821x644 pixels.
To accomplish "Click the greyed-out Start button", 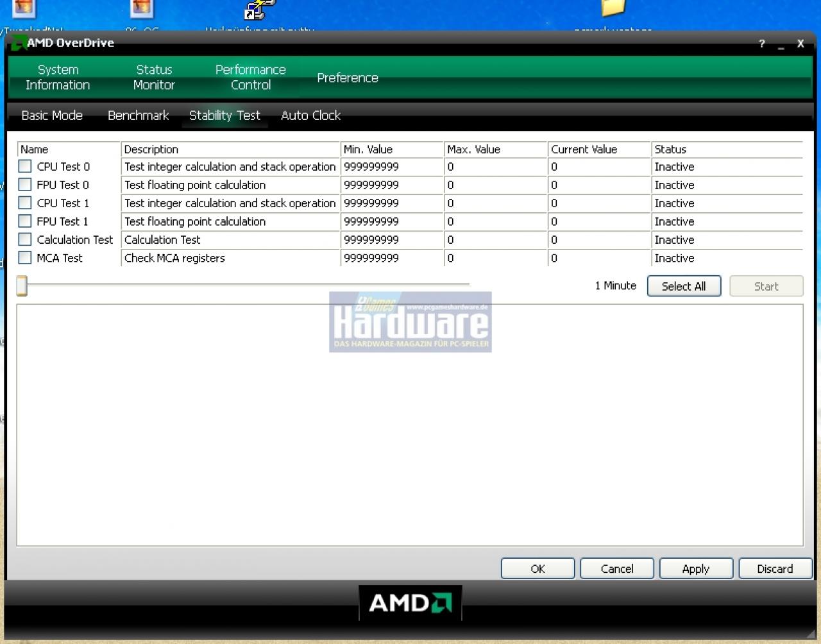I will (766, 286).
